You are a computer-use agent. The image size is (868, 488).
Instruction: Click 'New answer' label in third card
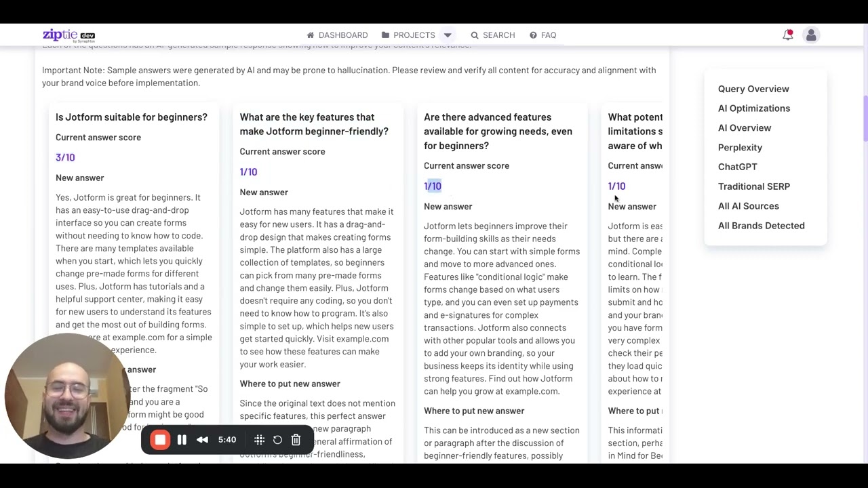coord(448,207)
